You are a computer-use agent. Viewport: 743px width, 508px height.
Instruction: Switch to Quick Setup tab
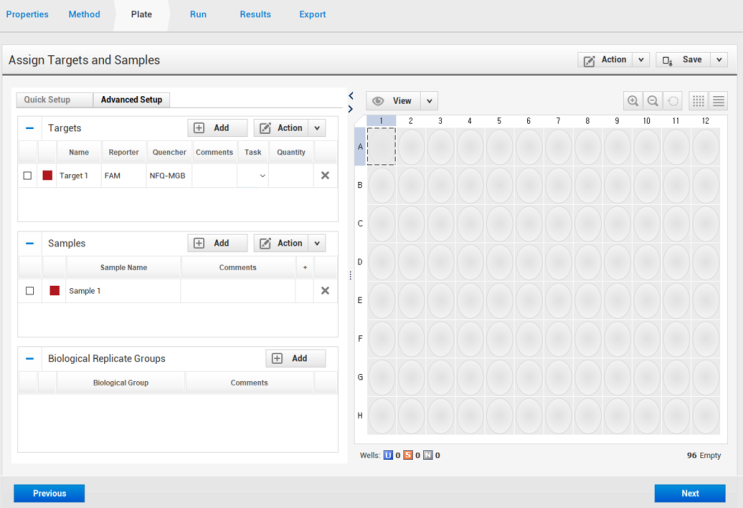click(x=54, y=100)
